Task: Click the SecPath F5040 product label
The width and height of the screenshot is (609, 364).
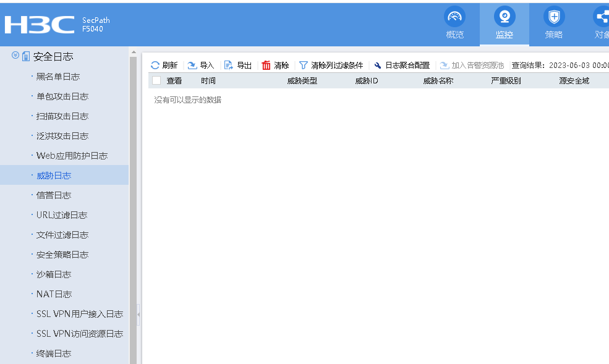Action: 96,25
